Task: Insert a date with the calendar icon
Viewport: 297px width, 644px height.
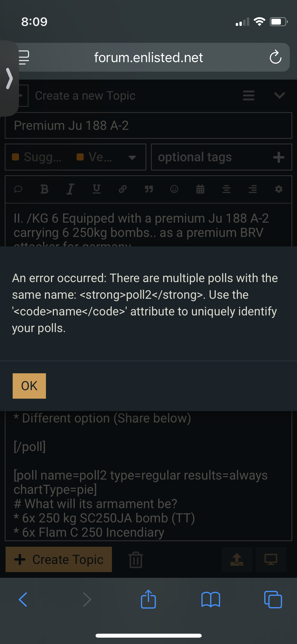Action: click(200, 189)
